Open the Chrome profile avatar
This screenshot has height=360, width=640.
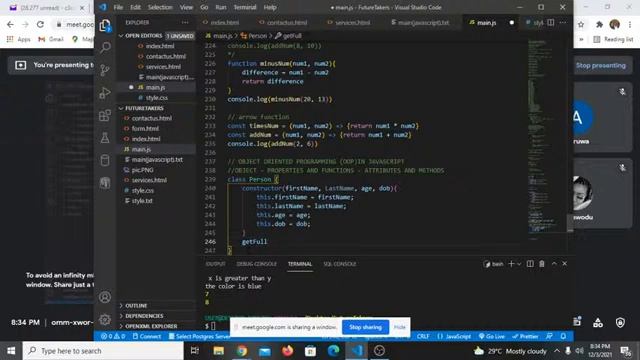(x=615, y=24)
